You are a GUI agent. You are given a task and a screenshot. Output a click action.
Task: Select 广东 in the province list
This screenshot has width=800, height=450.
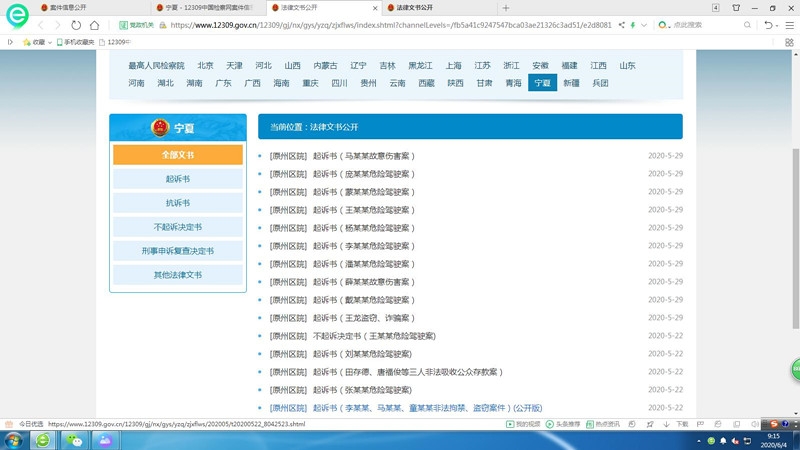pos(223,83)
